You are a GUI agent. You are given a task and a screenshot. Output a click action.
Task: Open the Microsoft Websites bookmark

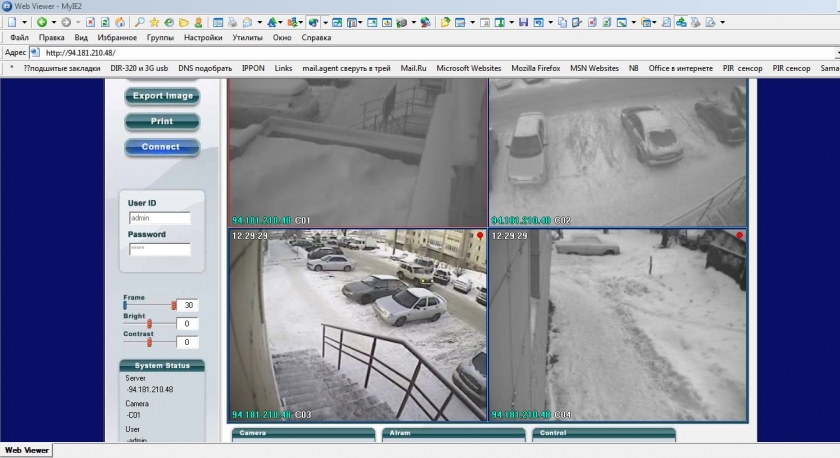(468, 68)
